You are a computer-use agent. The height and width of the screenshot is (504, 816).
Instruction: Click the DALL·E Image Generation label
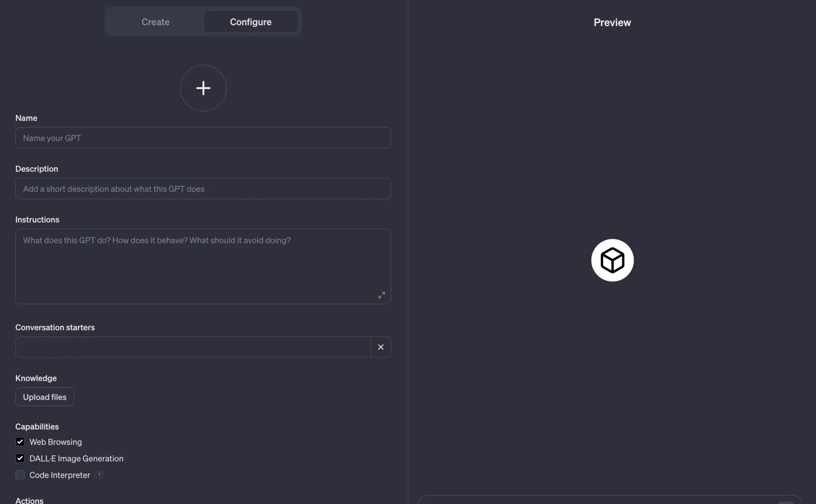tap(76, 458)
